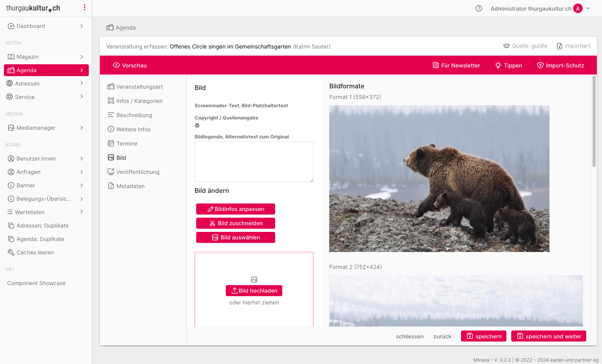This screenshot has width=602, height=364.
Task: Expand the Adressen chevron
Action: 82,83
